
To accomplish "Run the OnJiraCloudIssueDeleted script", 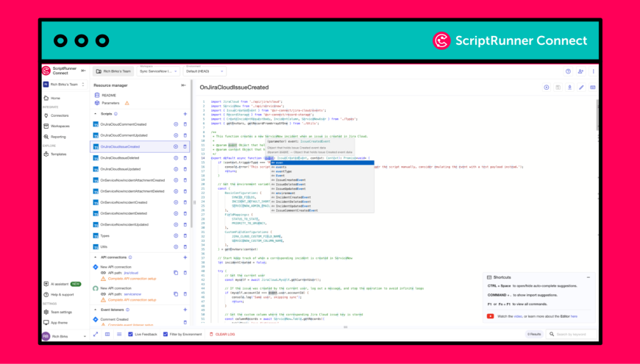I will pos(176,158).
